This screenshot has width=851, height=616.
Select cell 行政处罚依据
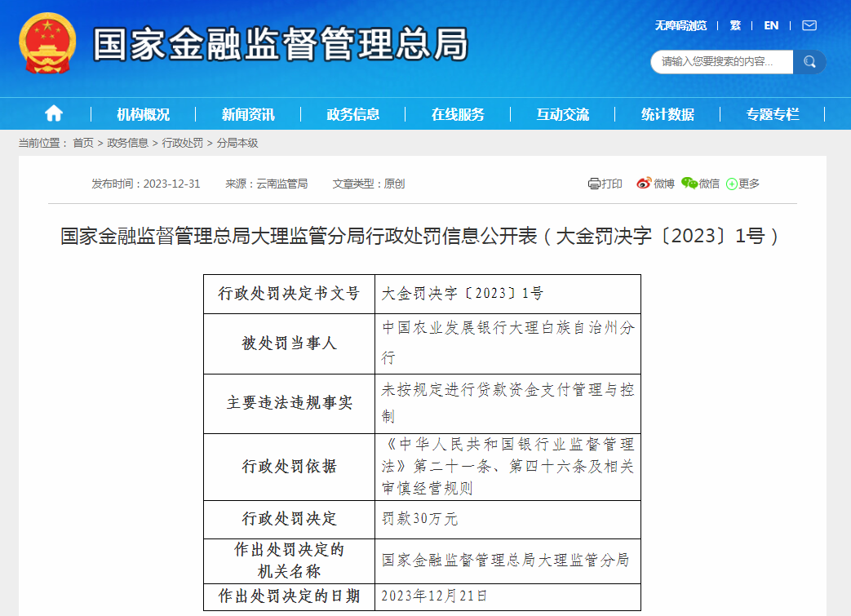pyautogui.click(x=290, y=467)
